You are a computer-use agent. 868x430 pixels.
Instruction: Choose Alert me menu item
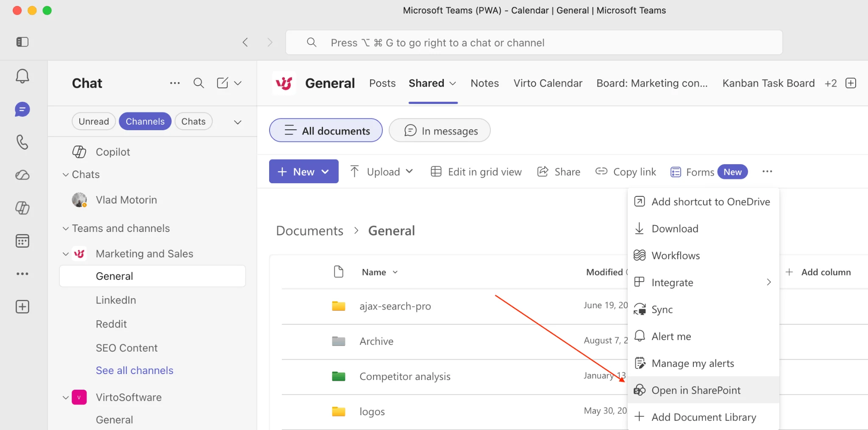tap(704, 336)
